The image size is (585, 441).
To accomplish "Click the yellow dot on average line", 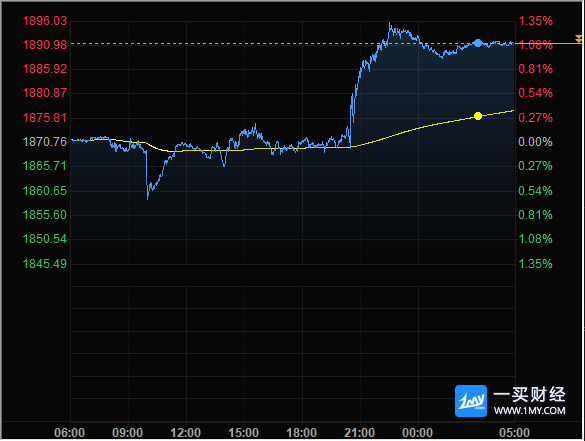I will tap(478, 116).
